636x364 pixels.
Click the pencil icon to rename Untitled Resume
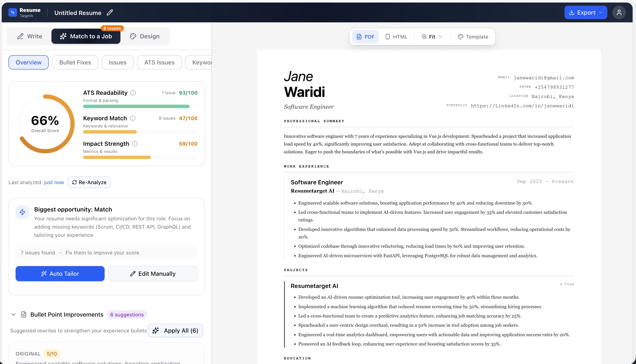pos(110,12)
